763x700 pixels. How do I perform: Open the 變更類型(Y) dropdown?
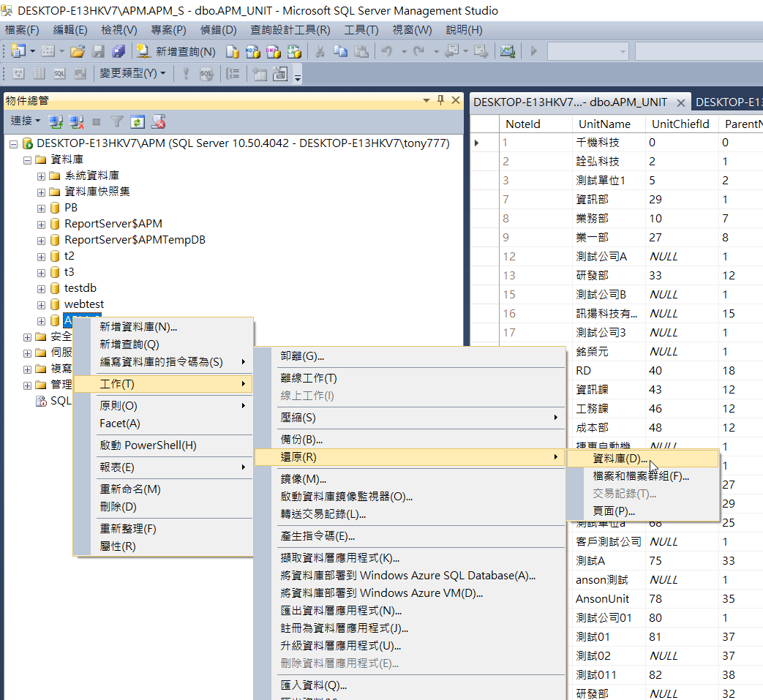(x=132, y=73)
